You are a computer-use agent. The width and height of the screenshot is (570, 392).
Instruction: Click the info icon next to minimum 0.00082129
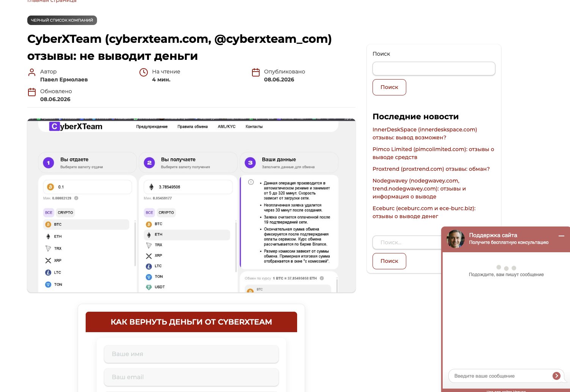[x=76, y=198]
